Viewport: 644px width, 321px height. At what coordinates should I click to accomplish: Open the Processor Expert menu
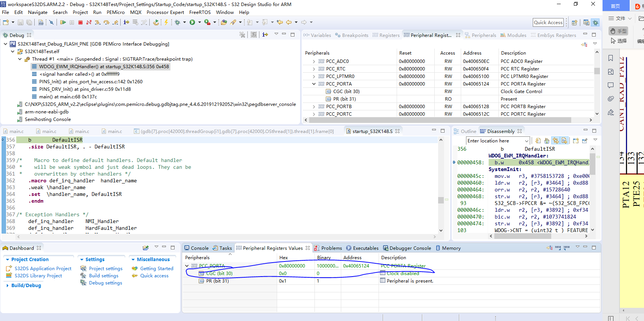[x=165, y=12]
